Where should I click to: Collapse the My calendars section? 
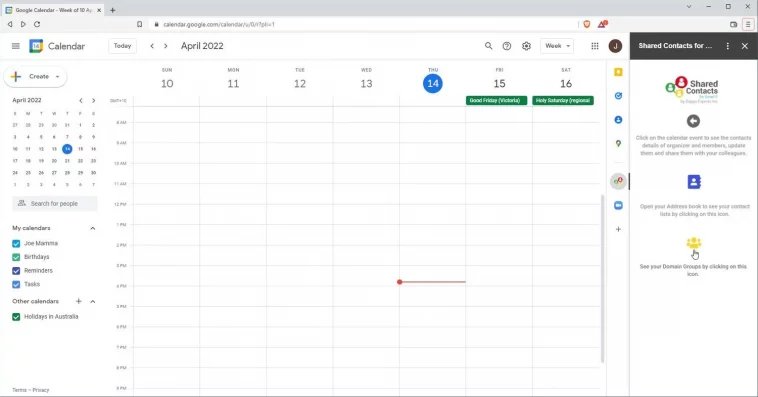92,228
